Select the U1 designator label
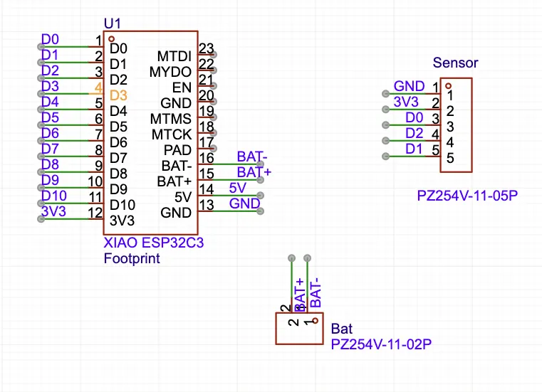 click(x=113, y=23)
